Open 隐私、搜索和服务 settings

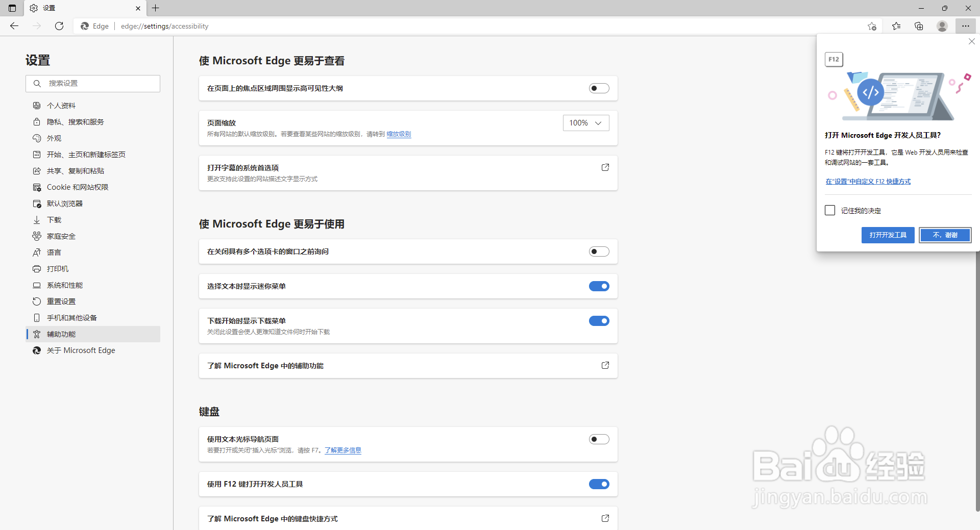click(x=93, y=122)
